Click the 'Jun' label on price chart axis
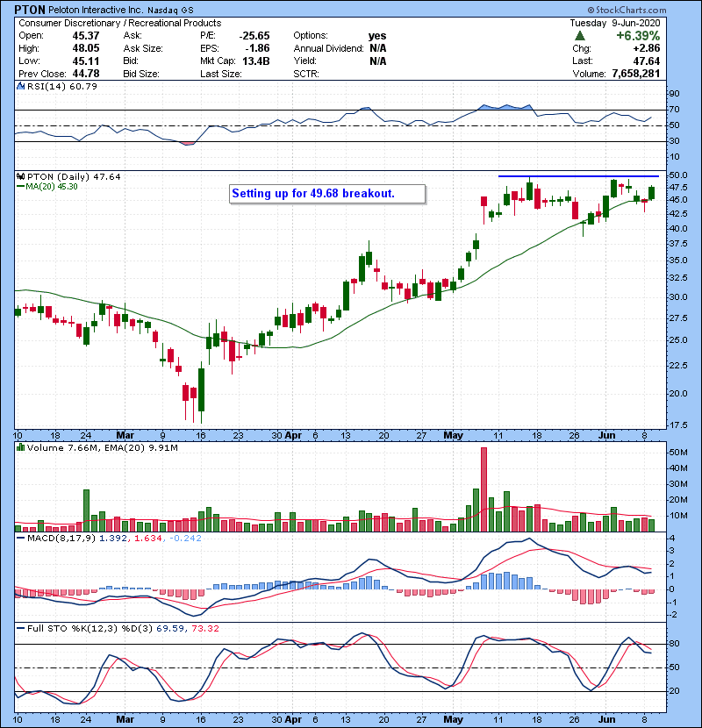The width and height of the screenshot is (702, 728). click(606, 435)
